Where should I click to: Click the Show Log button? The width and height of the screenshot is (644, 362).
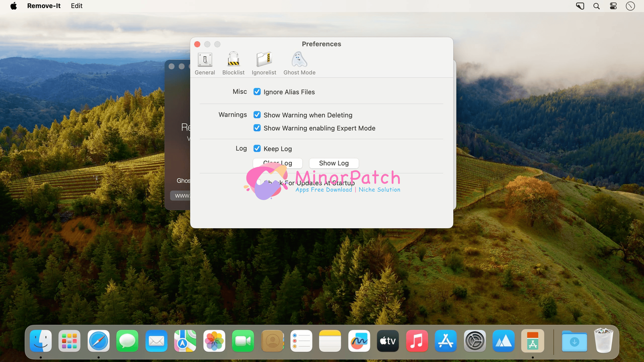coord(334,163)
